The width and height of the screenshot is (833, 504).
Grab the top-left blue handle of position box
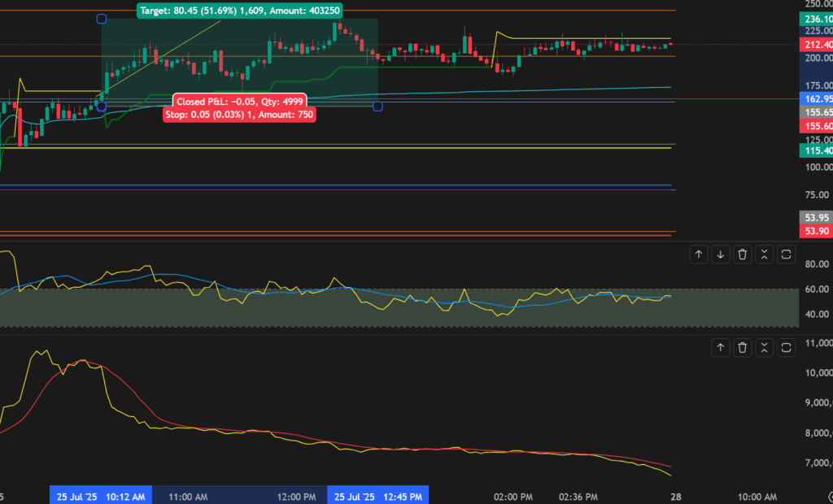point(102,18)
